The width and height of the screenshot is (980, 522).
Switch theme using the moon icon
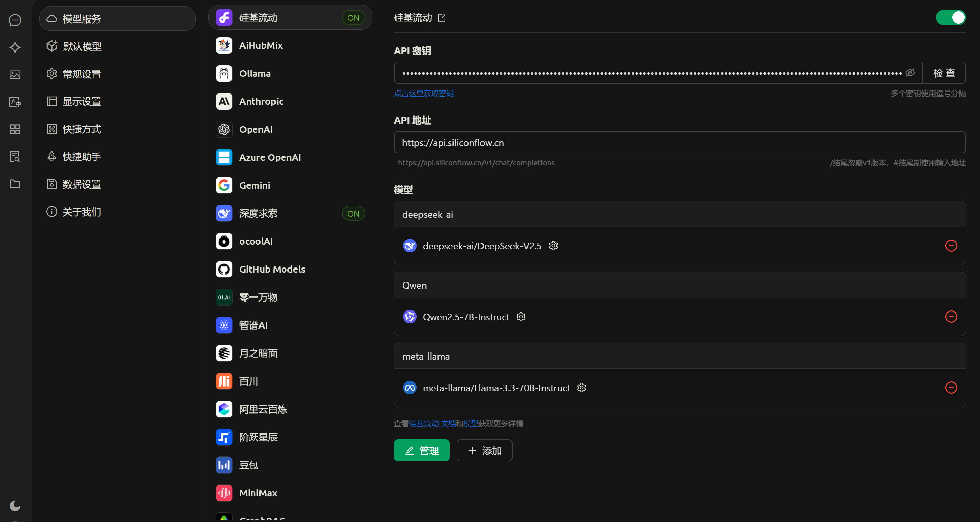click(x=15, y=506)
